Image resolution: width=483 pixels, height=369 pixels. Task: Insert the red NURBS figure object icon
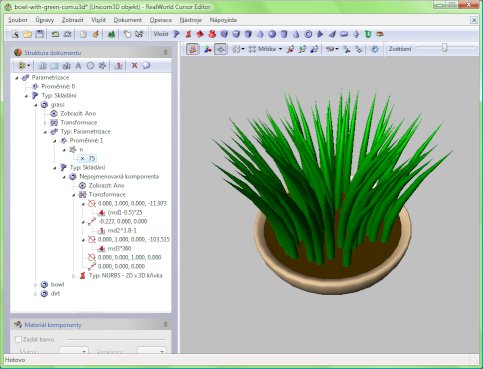188,34
